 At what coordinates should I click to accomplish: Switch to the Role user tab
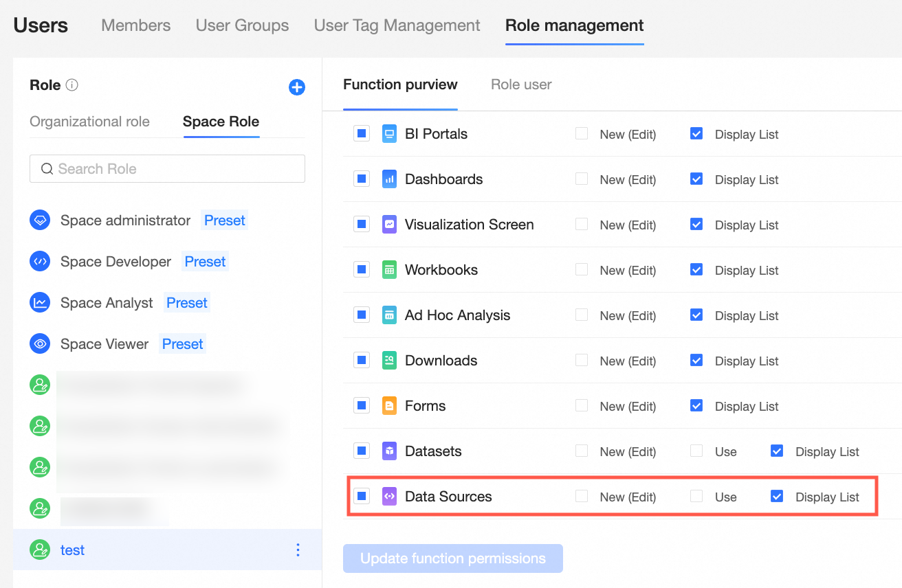point(521,84)
